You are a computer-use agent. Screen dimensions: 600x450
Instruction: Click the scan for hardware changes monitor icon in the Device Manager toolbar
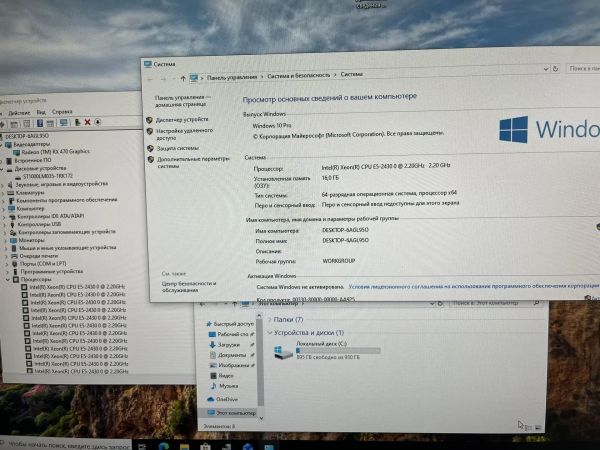tap(64, 122)
